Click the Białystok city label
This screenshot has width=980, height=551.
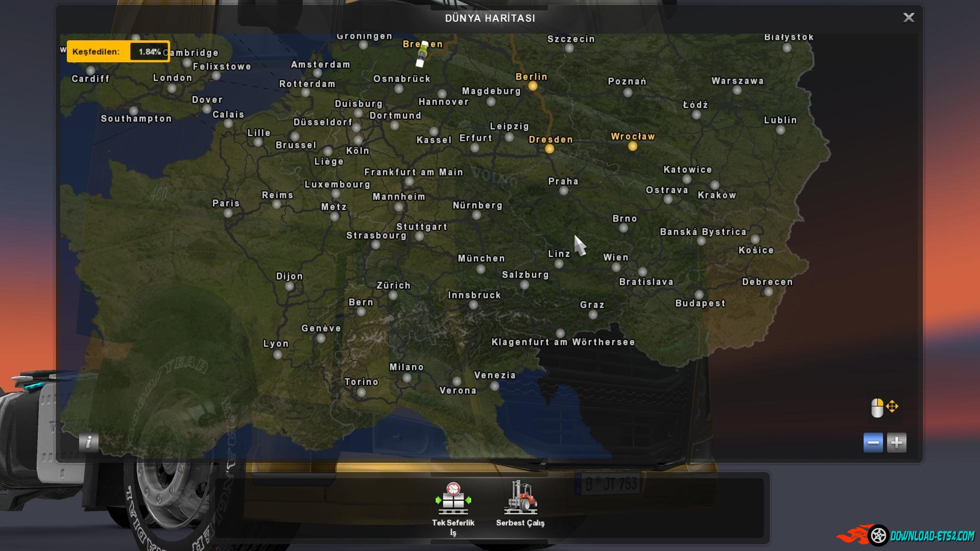[x=789, y=37]
